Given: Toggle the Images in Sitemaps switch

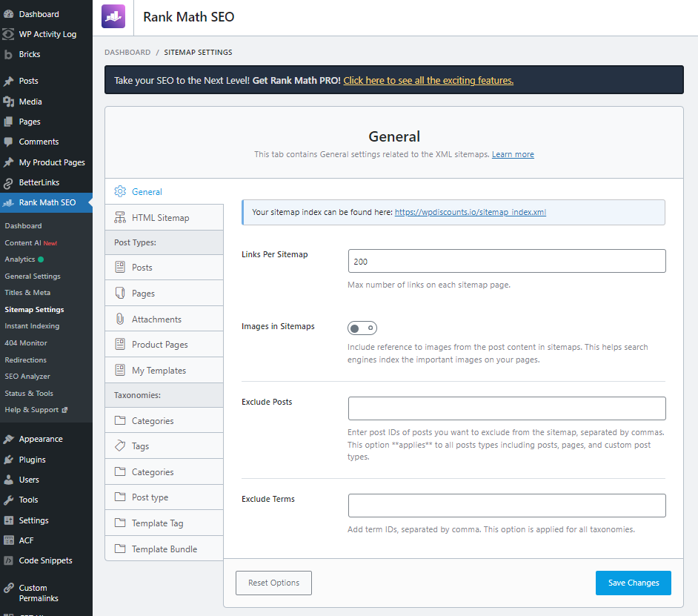Looking at the screenshot, I should 362,328.
